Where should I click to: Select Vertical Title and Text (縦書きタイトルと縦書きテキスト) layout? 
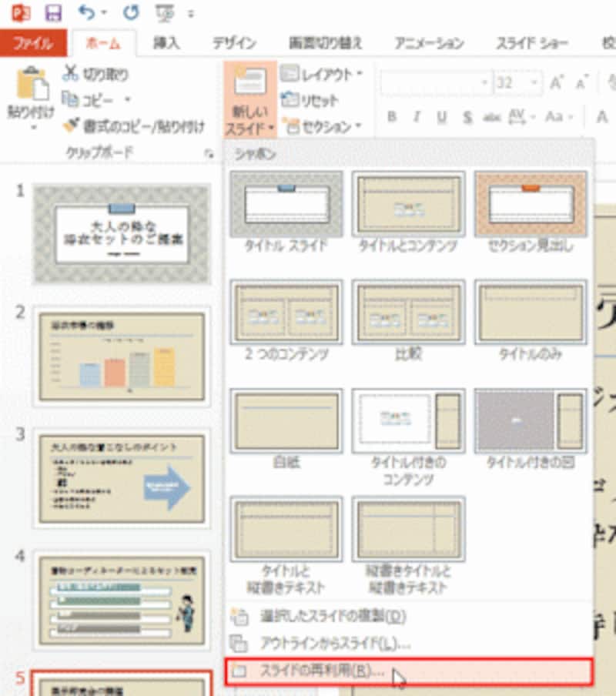point(408,546)
